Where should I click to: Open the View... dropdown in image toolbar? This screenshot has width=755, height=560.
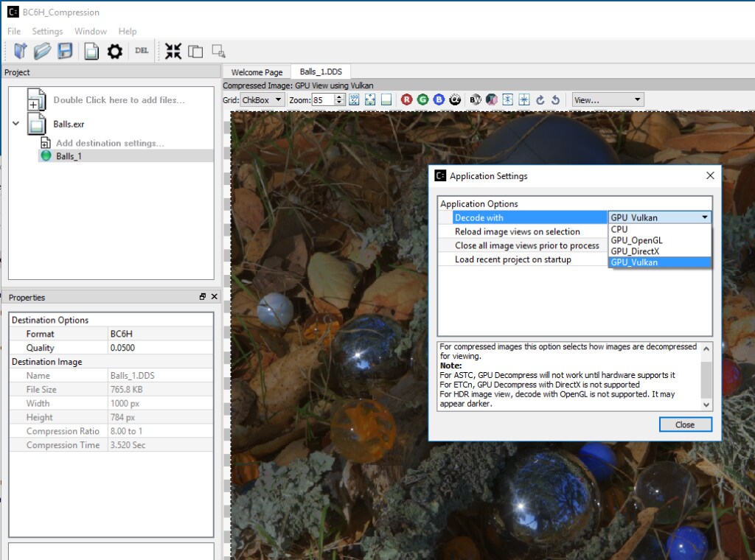[608, 99]
